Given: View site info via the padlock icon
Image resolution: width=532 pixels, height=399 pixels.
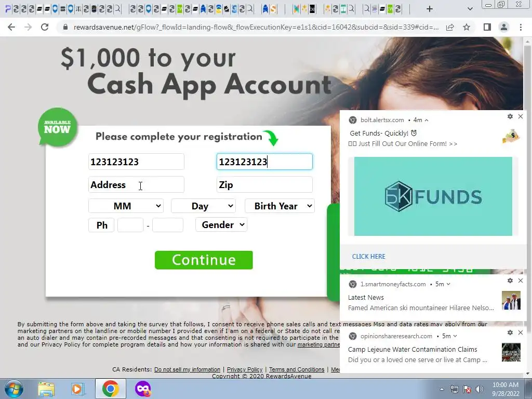Looking at the screenshot, I should point(65,27).
